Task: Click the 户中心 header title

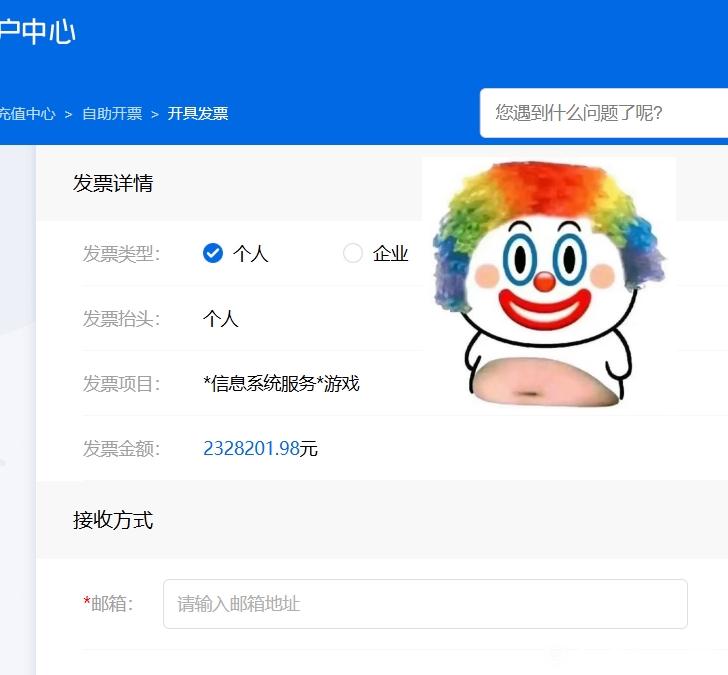Action: (x=37, y=32)
